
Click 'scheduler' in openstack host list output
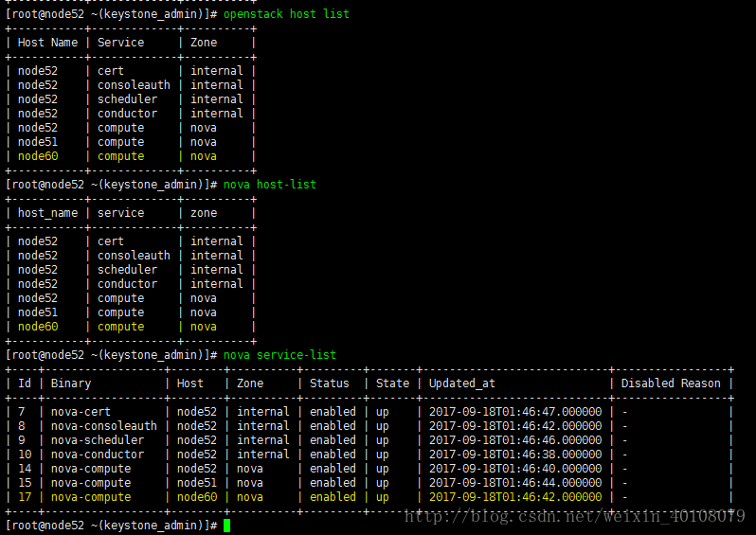[127, 99]
